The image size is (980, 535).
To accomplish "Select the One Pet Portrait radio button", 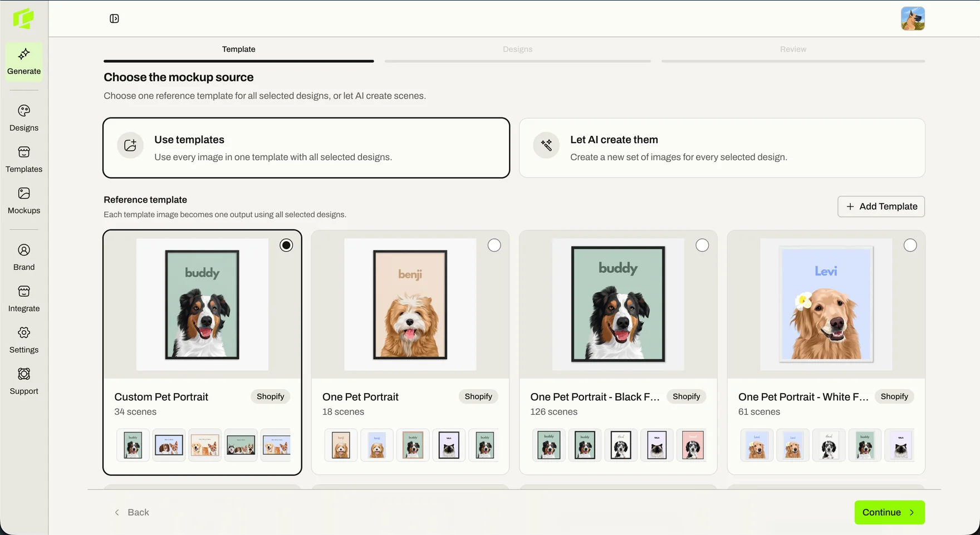I will [494, 245].
